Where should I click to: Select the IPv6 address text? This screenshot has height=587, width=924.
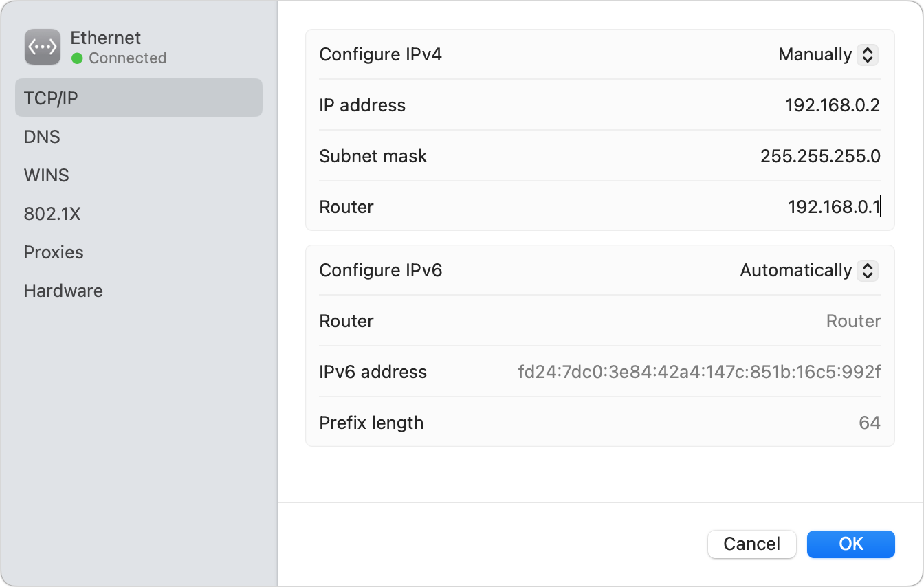point(698,372)
